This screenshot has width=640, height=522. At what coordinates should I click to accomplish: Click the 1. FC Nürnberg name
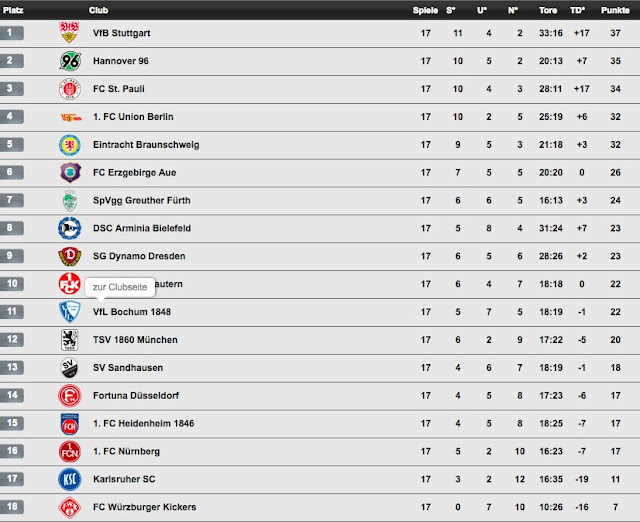coord(126,451)
